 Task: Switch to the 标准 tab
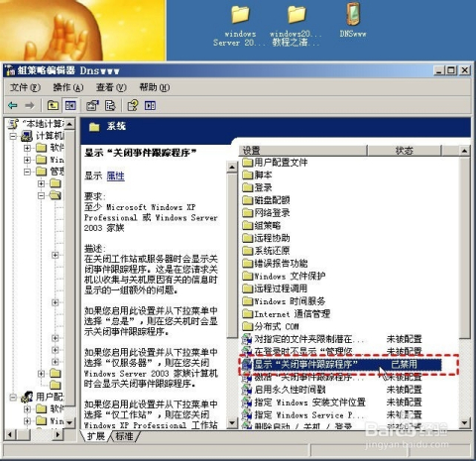coord(125,436)
